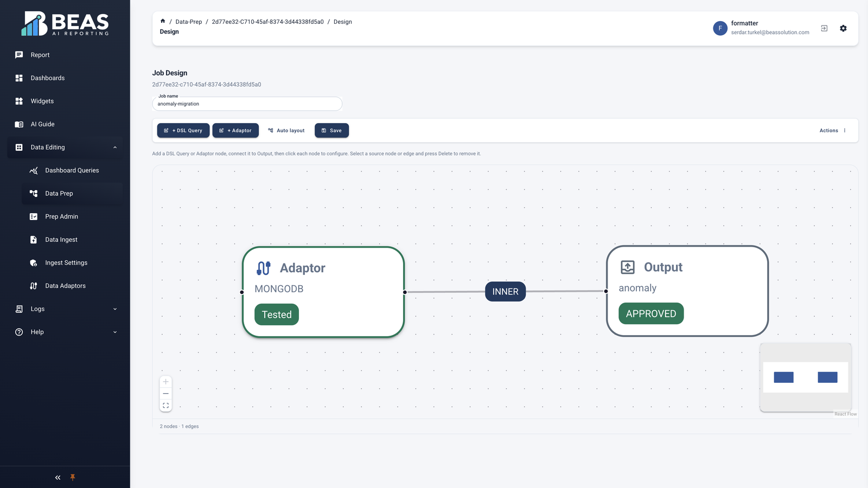Open the settings gear icon
868x488 pixels.
click(843, 28)
